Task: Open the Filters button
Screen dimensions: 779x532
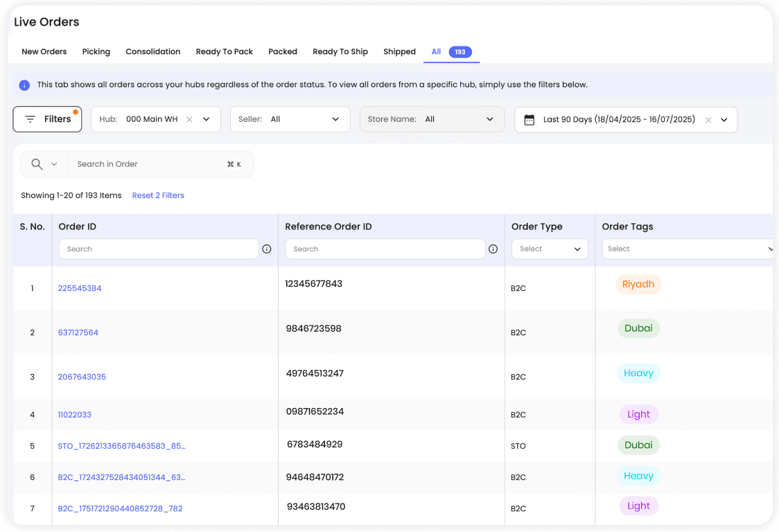Action: point(47,119)
